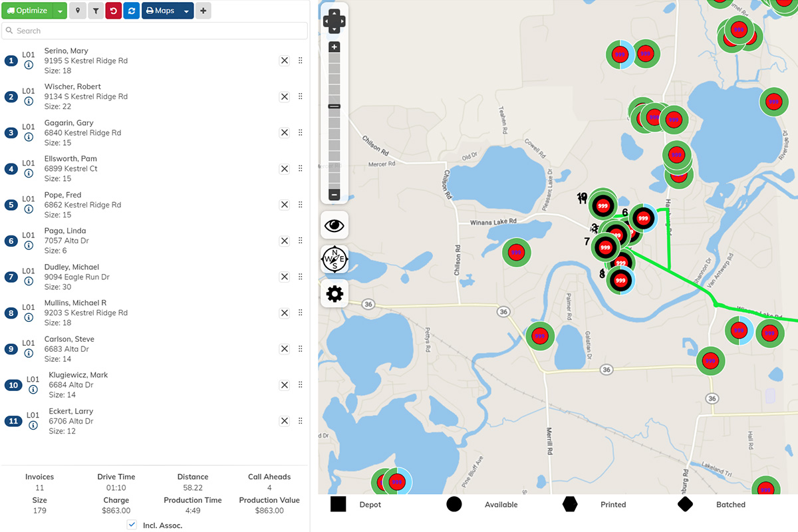This screenshot has height=532, width=798.
Task: Open info icon for Dudley, Michael
Action: coord(29,281)
